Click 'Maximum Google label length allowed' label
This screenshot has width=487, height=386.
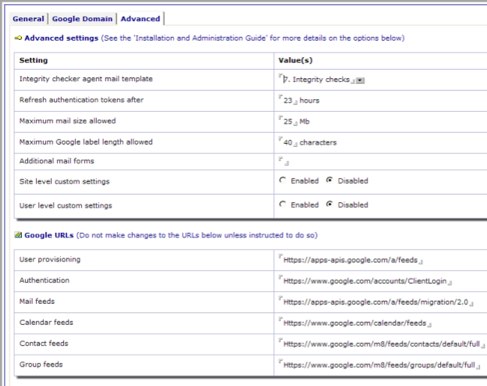[x=86, y=142]
